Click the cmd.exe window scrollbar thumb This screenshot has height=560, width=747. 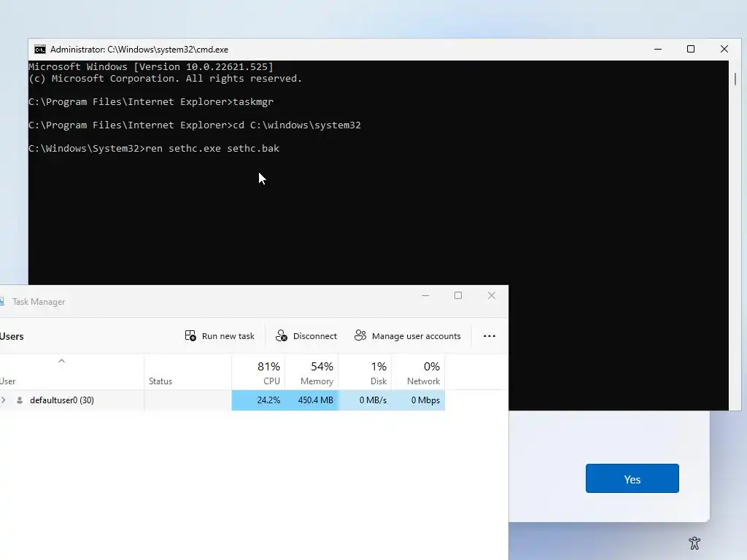pyautogui.click(x=735, y=79)
